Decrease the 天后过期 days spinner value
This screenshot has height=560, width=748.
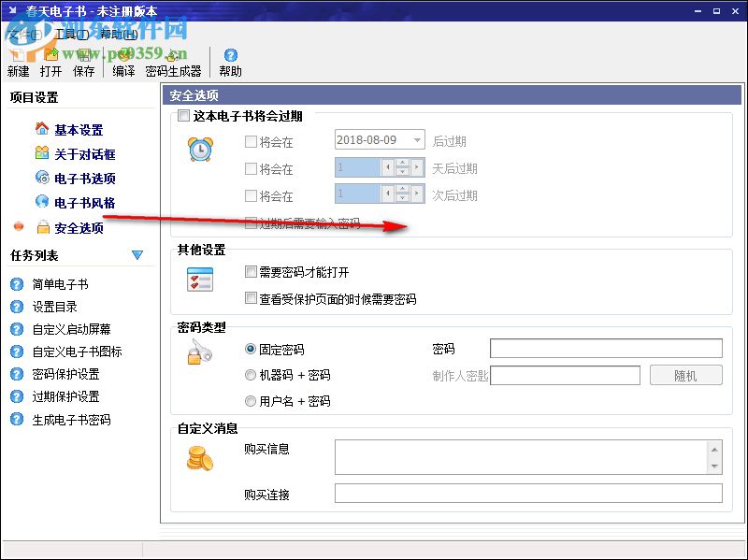pos(403,171)
